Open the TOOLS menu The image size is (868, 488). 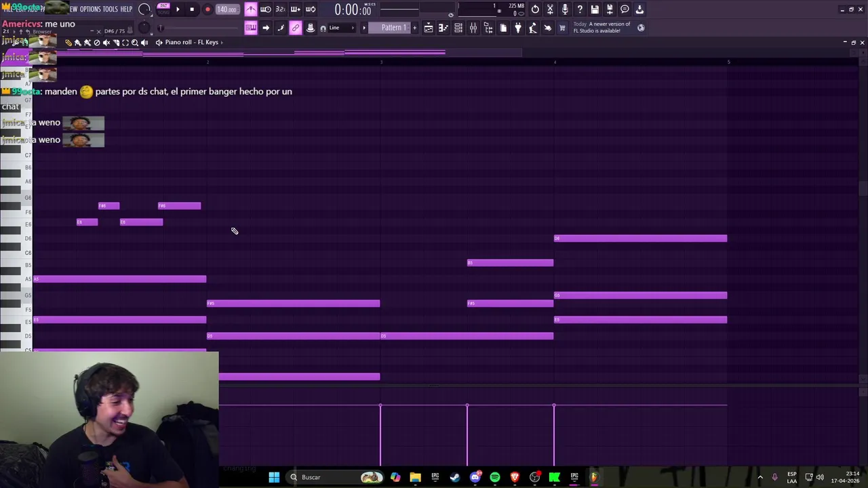(110, 9)
